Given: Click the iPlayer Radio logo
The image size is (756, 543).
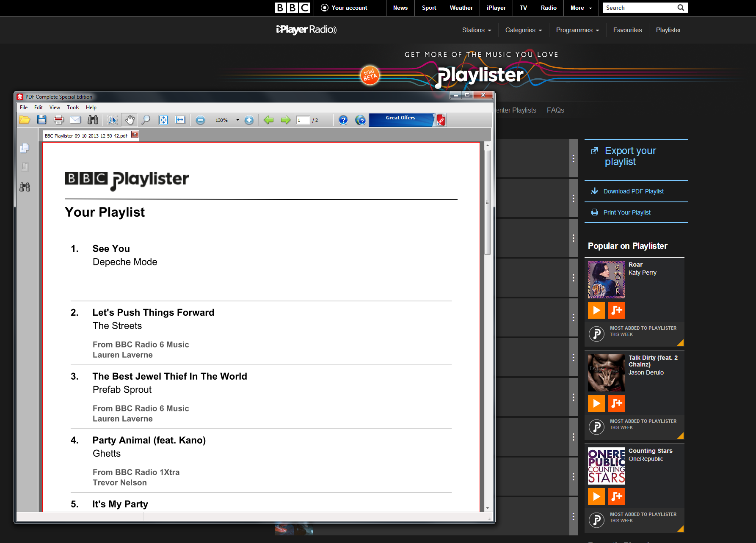Looking at the screenshot, I should [306, 30].
